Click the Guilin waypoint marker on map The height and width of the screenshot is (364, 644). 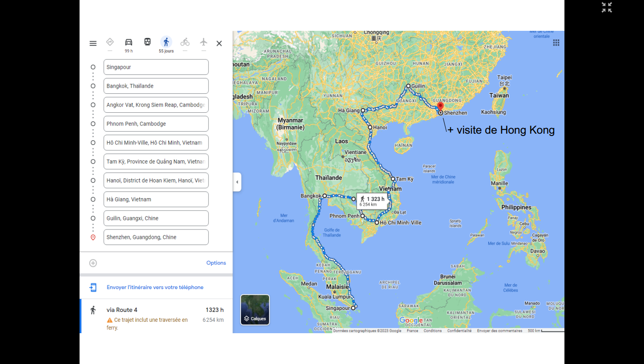(408, 86)
